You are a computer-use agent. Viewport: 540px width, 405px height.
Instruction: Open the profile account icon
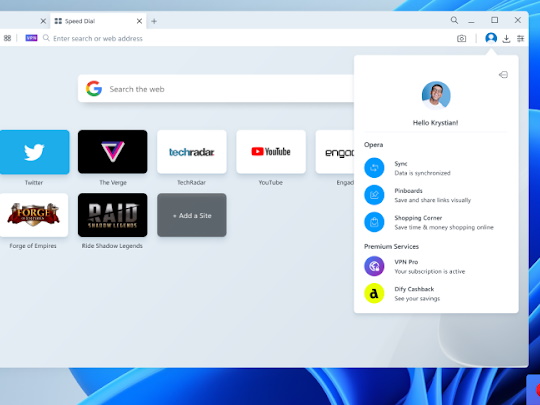click(x=491, y=38)
